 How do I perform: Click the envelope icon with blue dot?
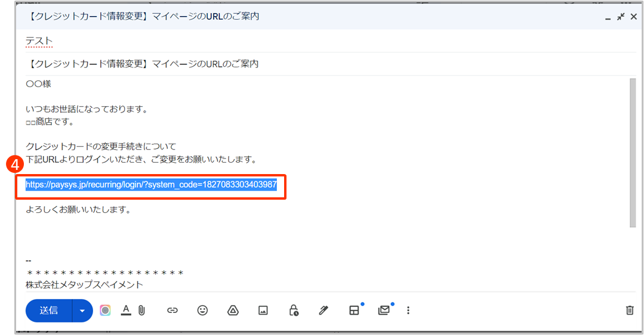click(384, 311)
